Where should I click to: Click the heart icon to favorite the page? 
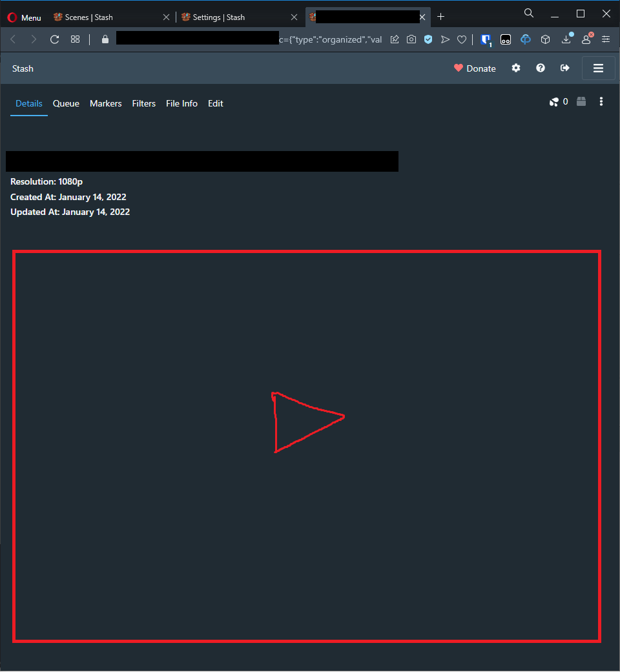(x=462, y=39)
